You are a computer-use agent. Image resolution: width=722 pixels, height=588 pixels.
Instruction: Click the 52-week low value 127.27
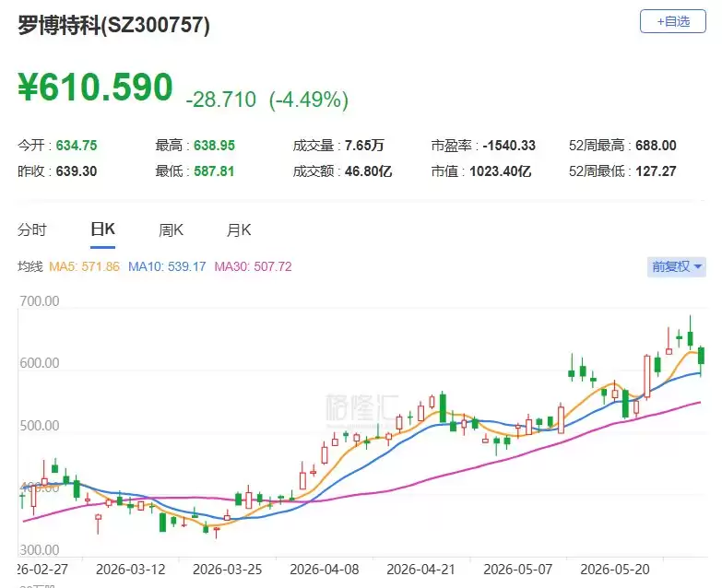656,171
